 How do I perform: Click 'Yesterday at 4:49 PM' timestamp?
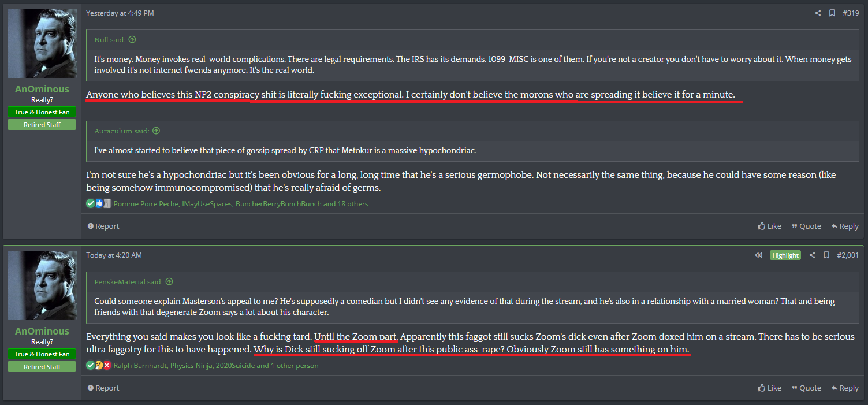click(120, 13)
